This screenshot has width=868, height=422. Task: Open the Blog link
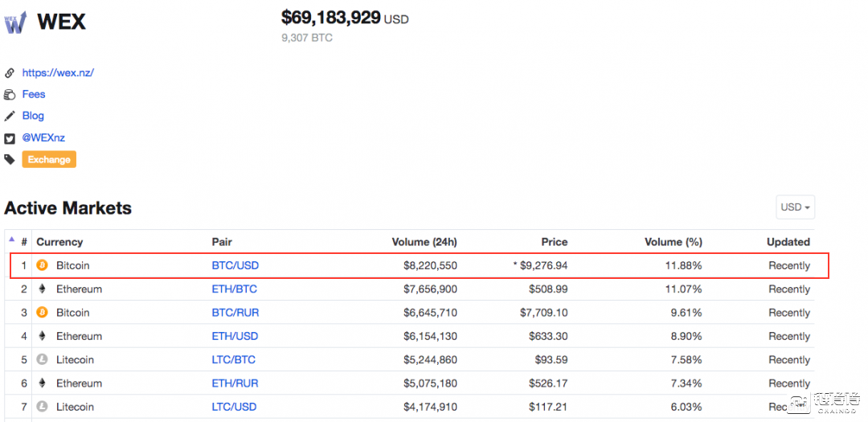point(33,116)
